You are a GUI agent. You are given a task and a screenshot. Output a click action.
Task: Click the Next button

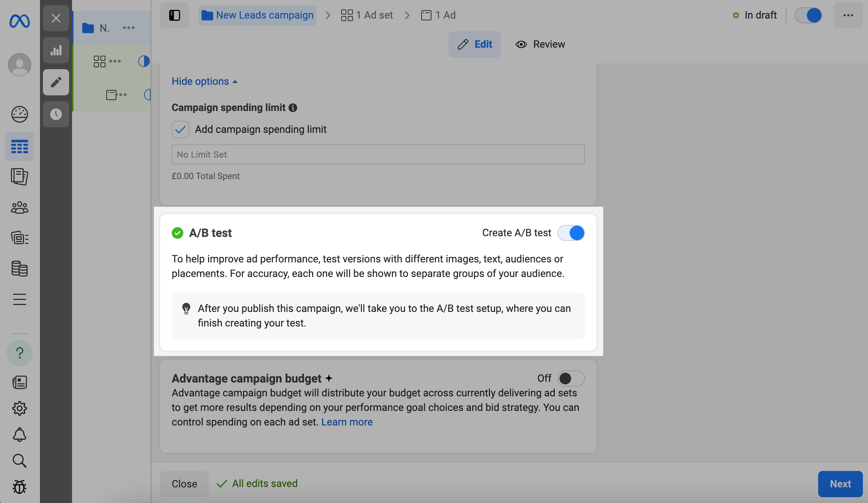tap(840, 484)
